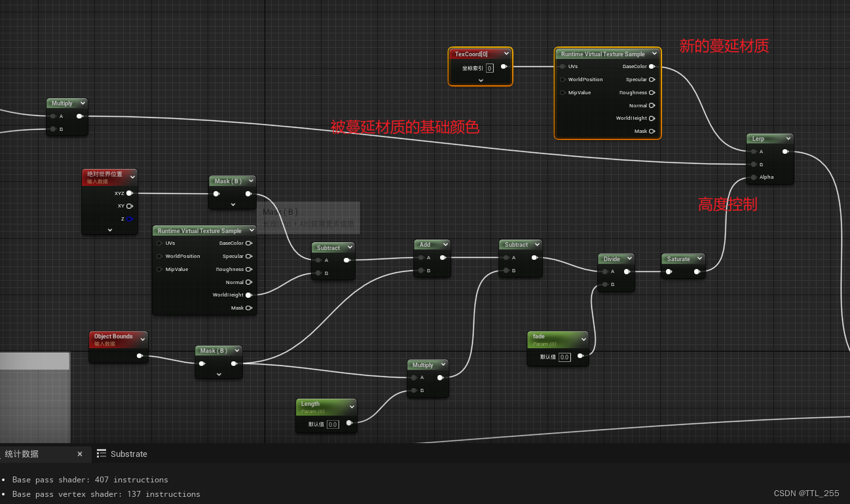Click the 坐标索引 value field in TexCoord[0]
Viewport: 850px width, 504px height.
click(490, 68)
